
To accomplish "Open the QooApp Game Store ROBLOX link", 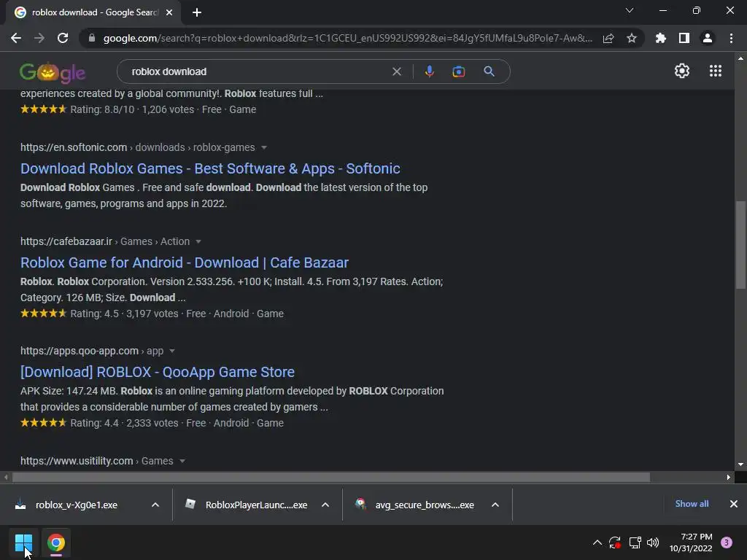I will [x=158, y=372].
